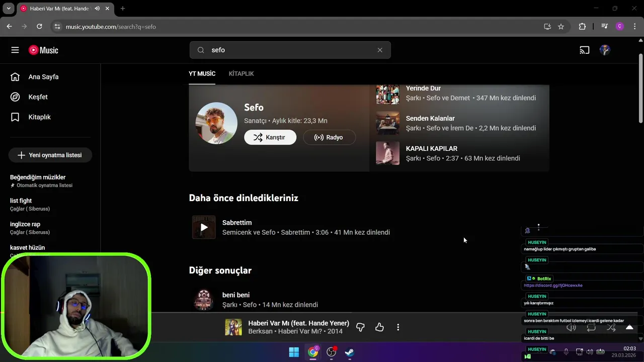Viewport: 644px width, 362px height.
Task: Clear the sefo search text
Action: pos(380,50)
